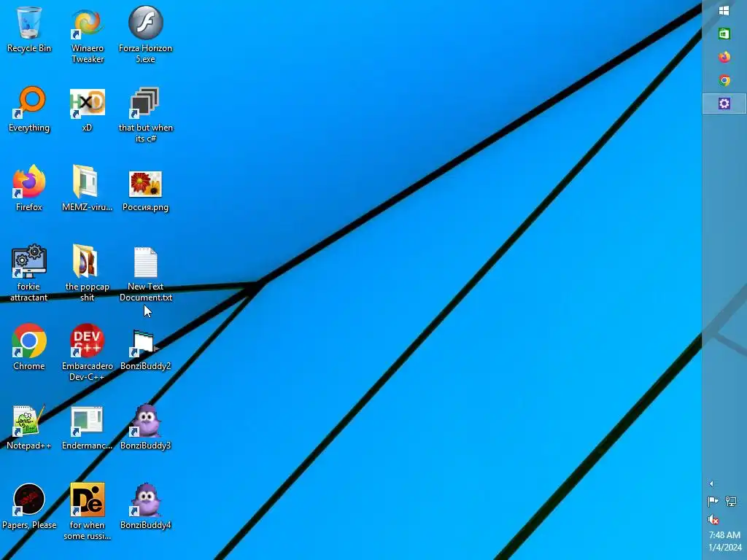
Task: Open Chrome from the taskbar
Action: click(724, 80)
